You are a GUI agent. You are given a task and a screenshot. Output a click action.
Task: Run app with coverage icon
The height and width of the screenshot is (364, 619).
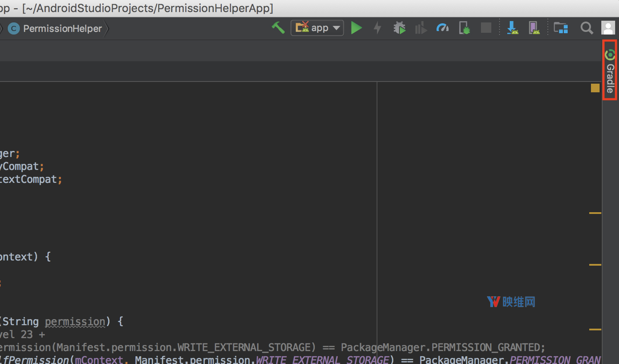pos(421,28)
